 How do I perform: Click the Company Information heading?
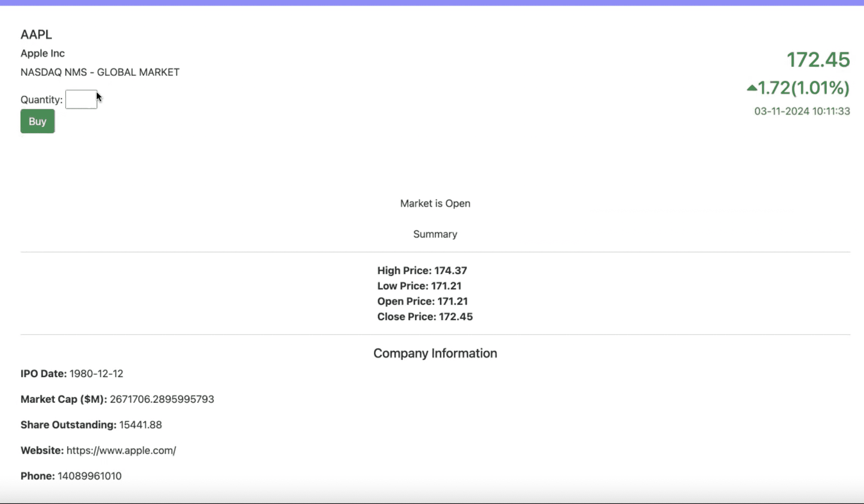point(435,353)
